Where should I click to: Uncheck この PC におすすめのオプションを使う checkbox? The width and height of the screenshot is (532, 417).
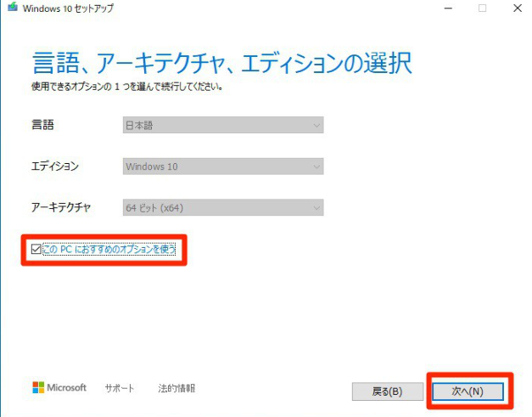pos(36,249)
